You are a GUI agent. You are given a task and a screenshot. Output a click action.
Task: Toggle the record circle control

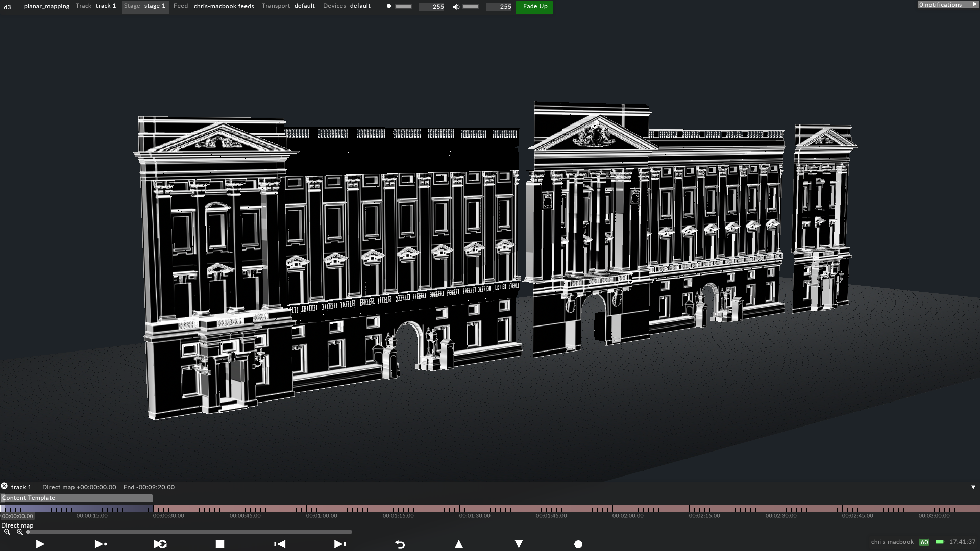(577, 544)
